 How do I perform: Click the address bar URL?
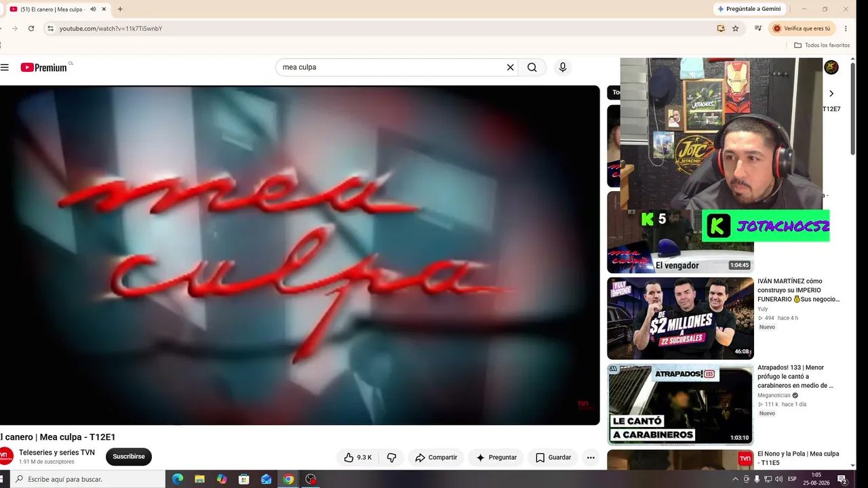(111, 28)
